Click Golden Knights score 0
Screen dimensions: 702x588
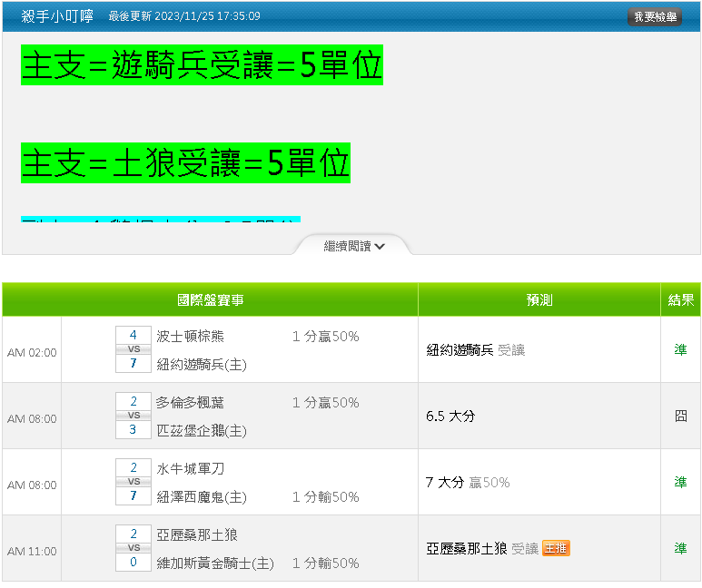click(133, 562)
